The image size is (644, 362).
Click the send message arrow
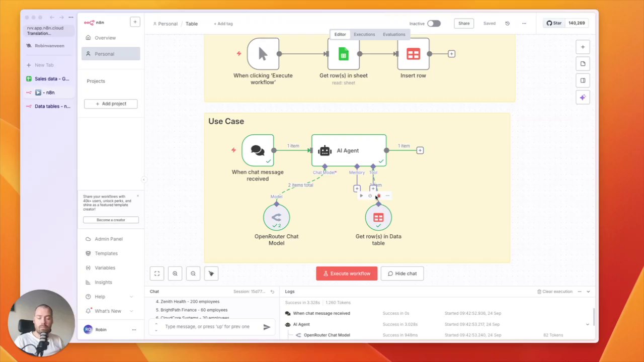tap(267, 327)
